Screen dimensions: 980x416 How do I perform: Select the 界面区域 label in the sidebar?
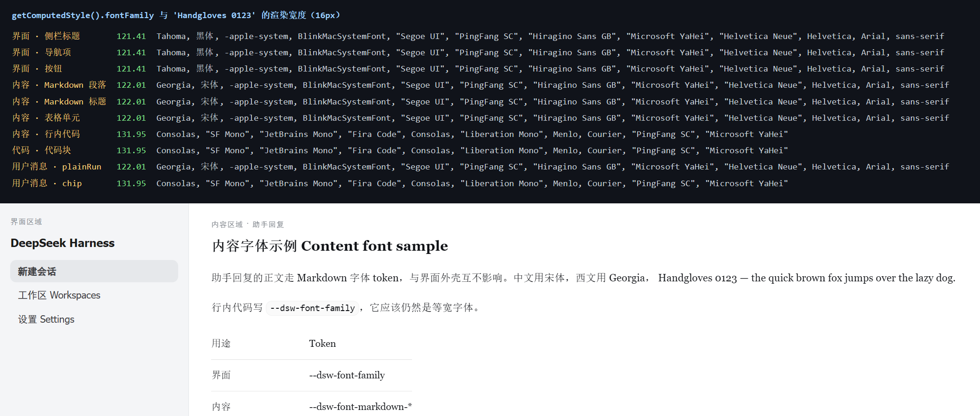click(26, 221)
